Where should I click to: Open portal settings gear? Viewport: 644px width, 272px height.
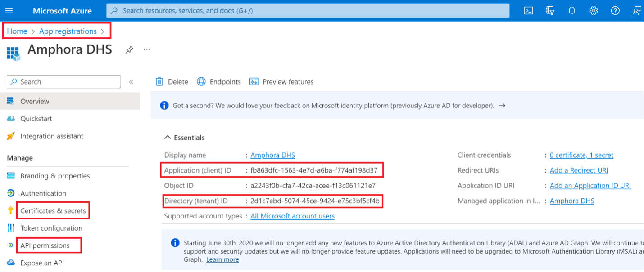coord(594,11)
